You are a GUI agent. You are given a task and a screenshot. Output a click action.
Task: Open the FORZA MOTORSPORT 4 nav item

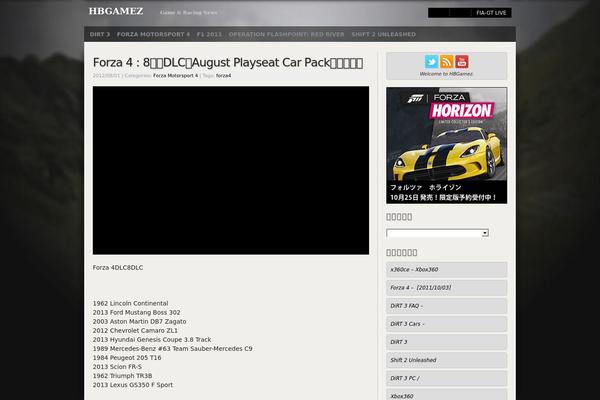point(153,34)
